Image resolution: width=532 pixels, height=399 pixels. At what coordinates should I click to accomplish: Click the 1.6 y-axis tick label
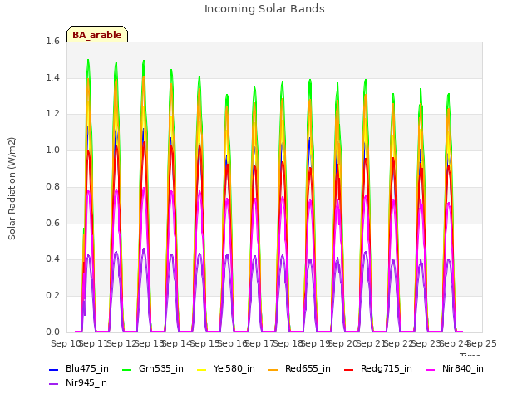click(x=52, y=41)
